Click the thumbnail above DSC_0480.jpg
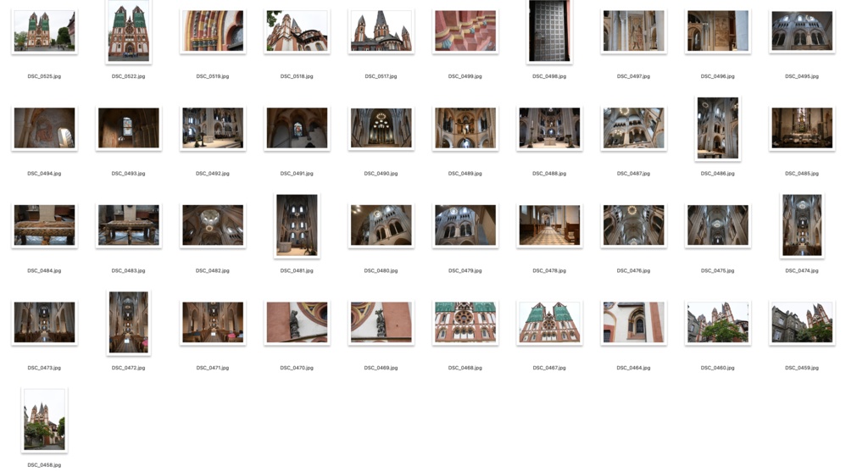 381,225
